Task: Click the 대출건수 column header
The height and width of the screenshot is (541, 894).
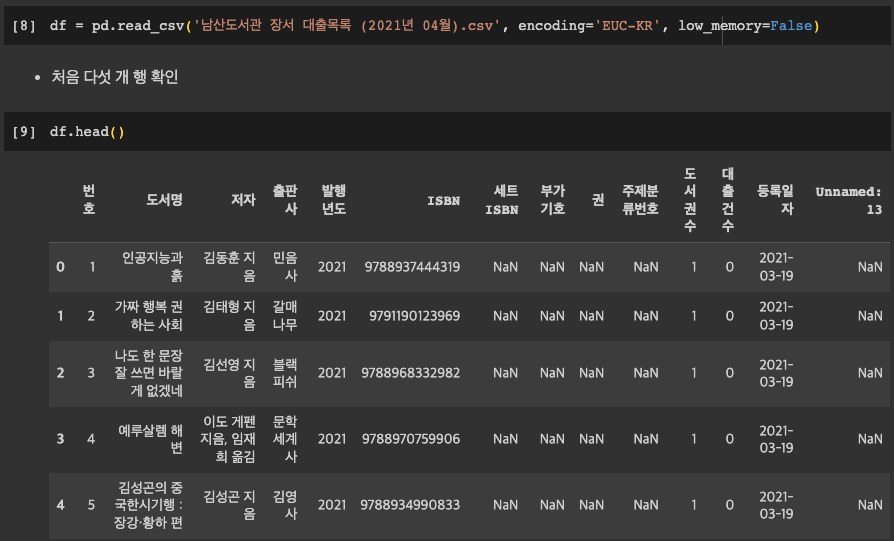Action: coord(728,200)
